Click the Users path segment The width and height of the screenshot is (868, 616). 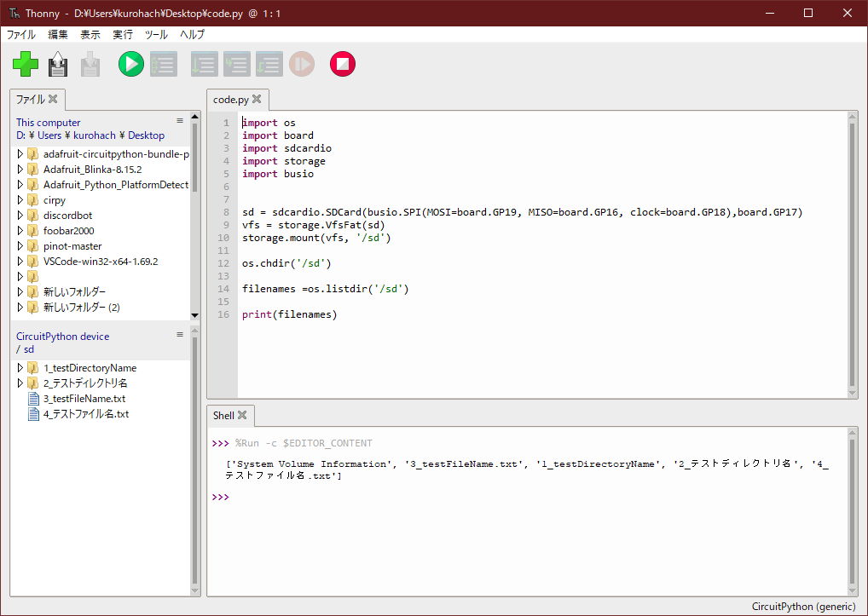click(49, 135)
